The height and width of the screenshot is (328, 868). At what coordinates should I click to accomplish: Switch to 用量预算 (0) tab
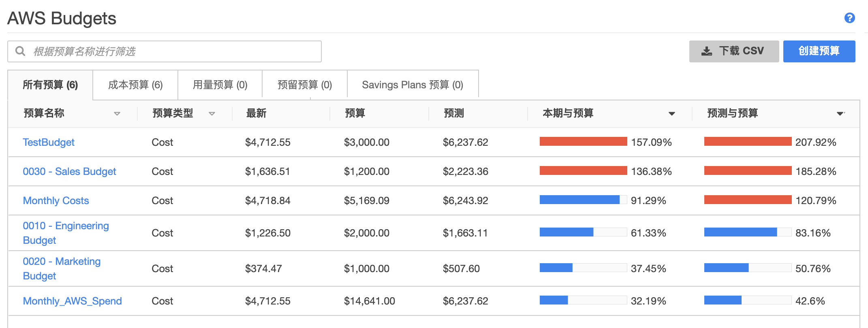(220, 85)
